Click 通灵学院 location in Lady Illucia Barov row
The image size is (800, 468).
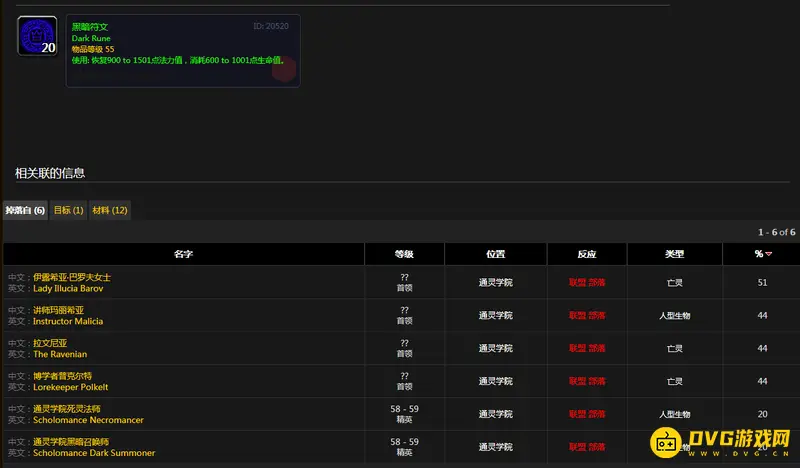(x=495, y=283)
